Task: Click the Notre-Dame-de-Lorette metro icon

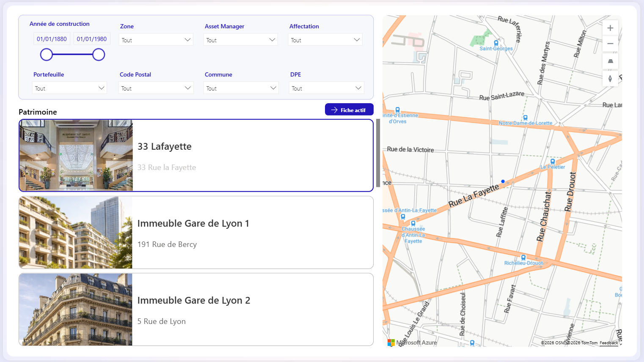Action: click(x=525, y=118)
